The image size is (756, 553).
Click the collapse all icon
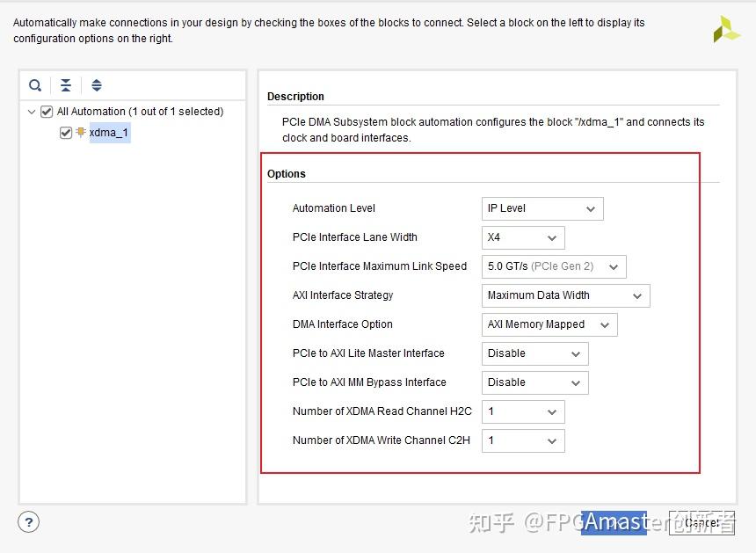tap(66, 85)
